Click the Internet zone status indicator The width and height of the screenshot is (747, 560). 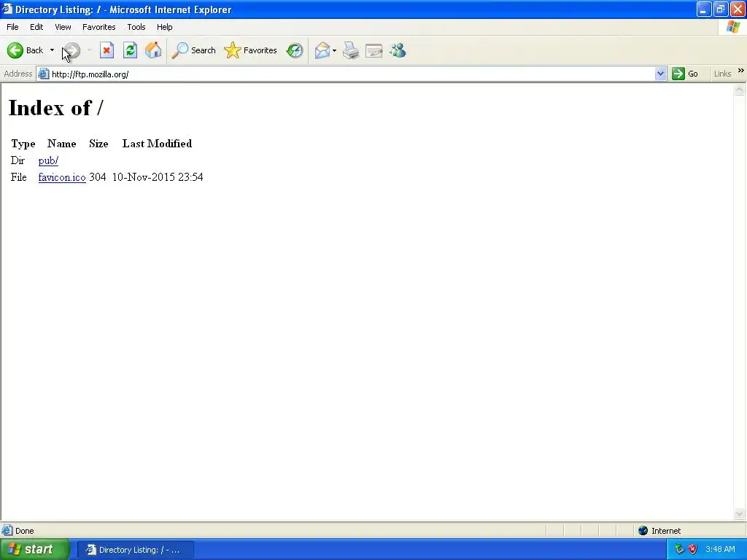pos(659,531)
